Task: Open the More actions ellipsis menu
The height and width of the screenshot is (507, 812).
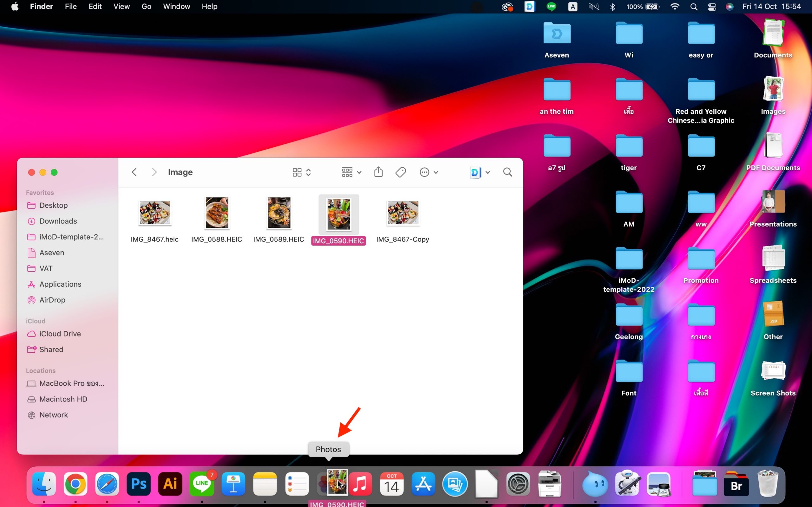Action: [x=429, y=172]
